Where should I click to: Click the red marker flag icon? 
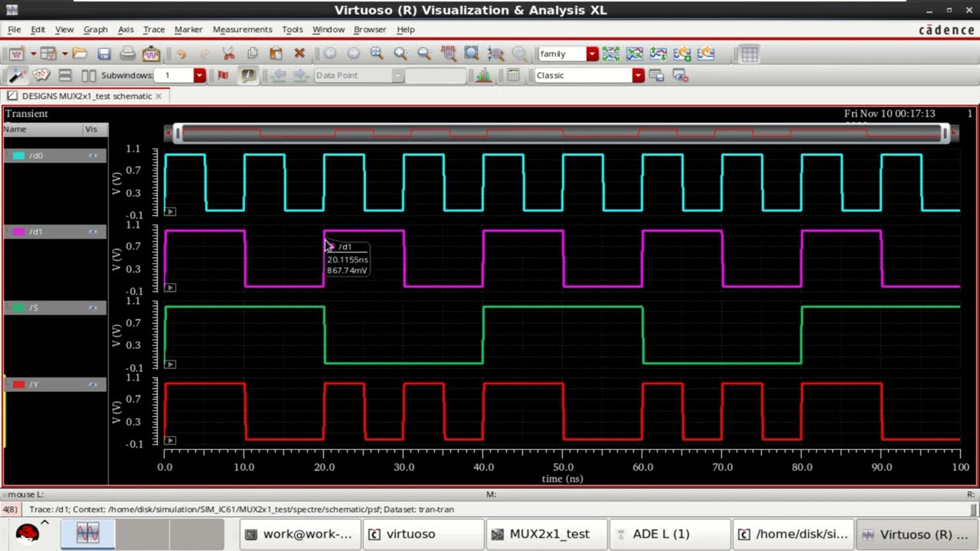223,75
